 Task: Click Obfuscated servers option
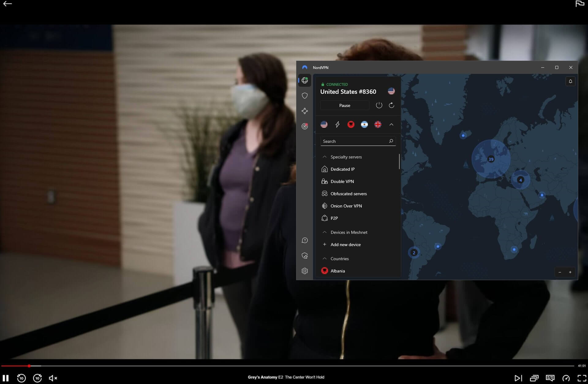(349, 193)
